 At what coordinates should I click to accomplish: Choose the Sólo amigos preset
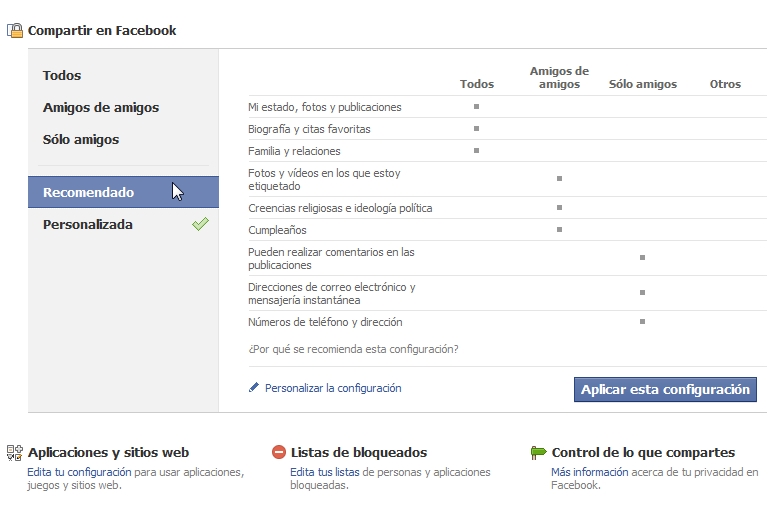pos(81,140)
